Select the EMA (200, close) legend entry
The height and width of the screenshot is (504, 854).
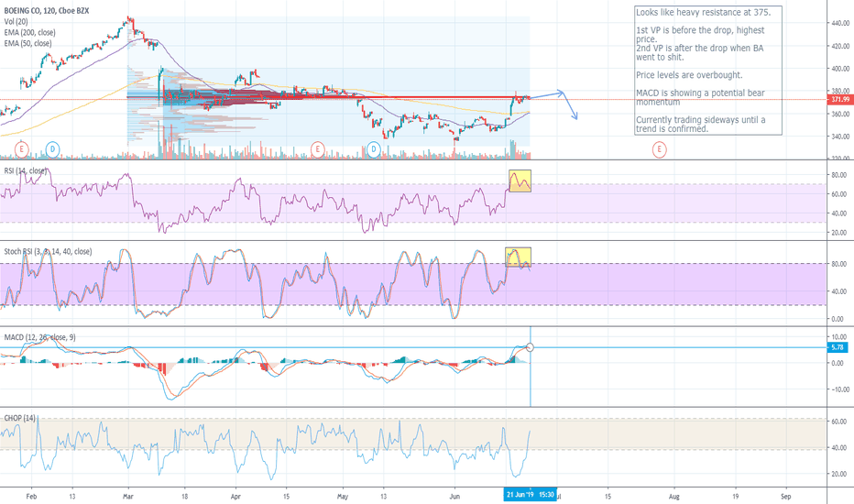[x=29, y=32]
